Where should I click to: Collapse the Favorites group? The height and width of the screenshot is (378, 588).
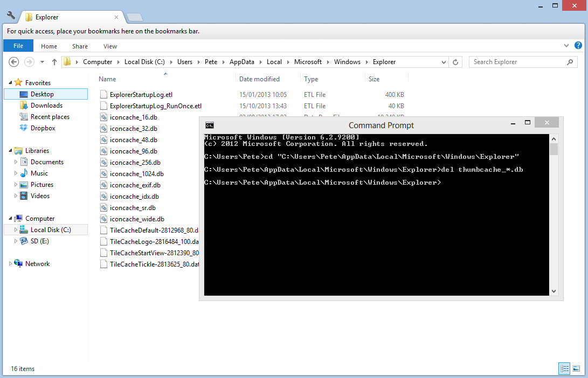pos(10,82)
